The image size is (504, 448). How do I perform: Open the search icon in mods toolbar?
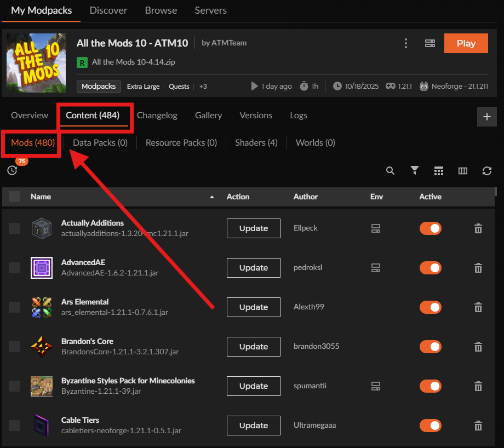pos(390,171)
